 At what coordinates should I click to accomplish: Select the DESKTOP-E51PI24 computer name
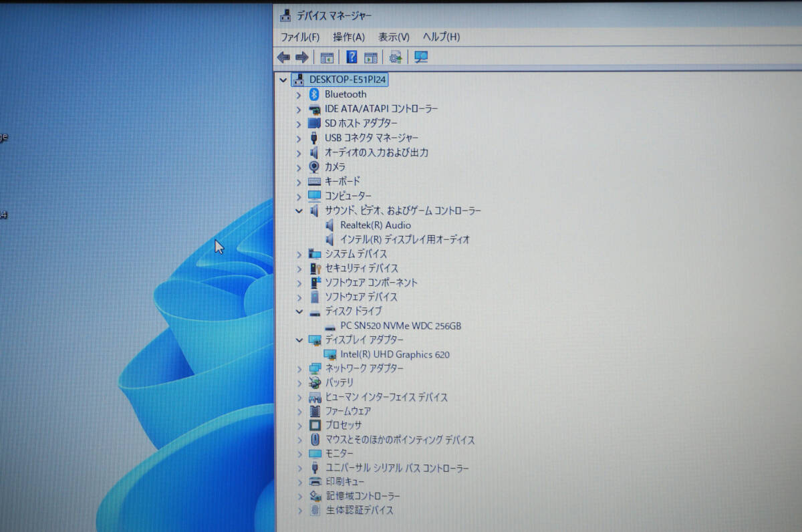pyautogui.click(x=348, y=80)
